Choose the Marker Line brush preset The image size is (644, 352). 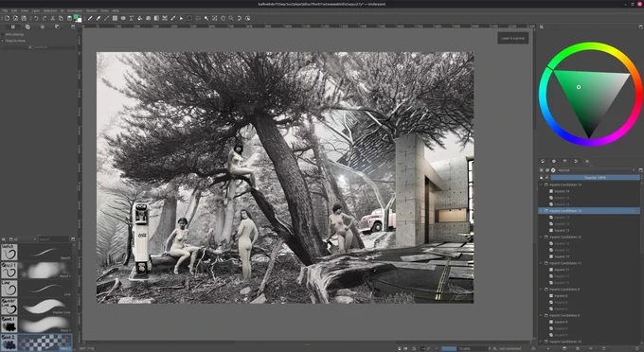point(36,306)
